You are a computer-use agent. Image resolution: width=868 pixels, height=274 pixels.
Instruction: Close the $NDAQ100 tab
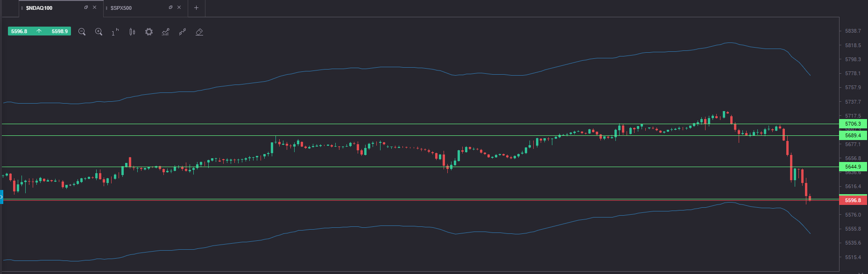[x=95, y=7]
